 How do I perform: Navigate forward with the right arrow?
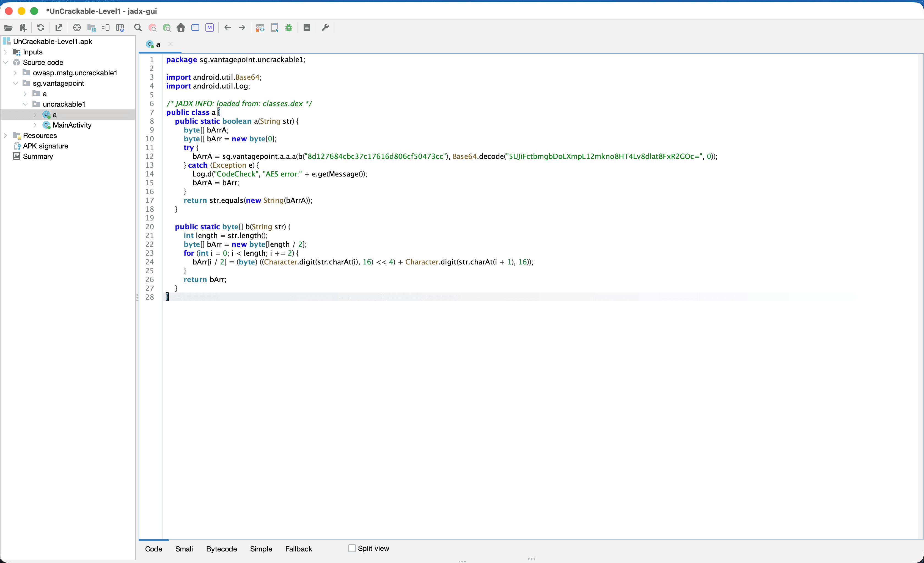click(x=242, y=28)
